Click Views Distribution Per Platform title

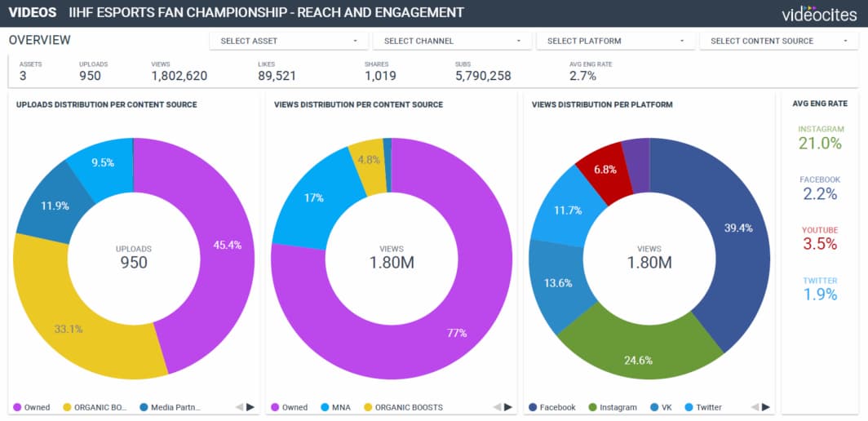pyautogui.click(x=602, y=104)
